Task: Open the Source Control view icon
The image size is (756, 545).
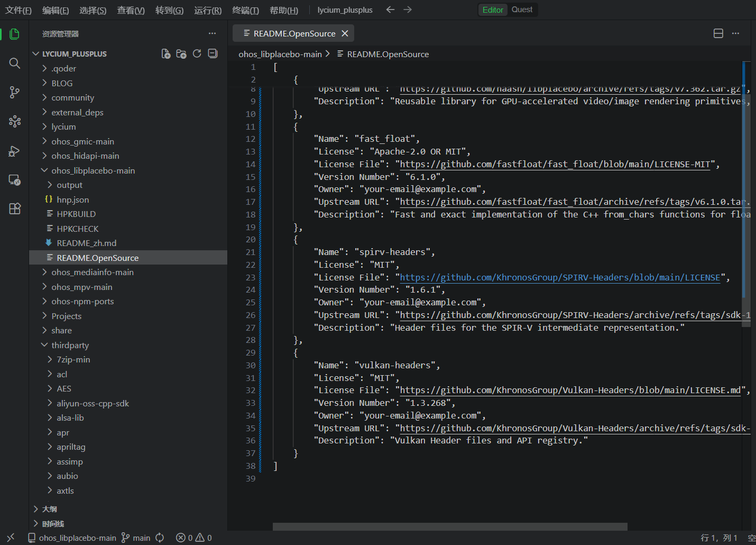Action: pos(15,93)
